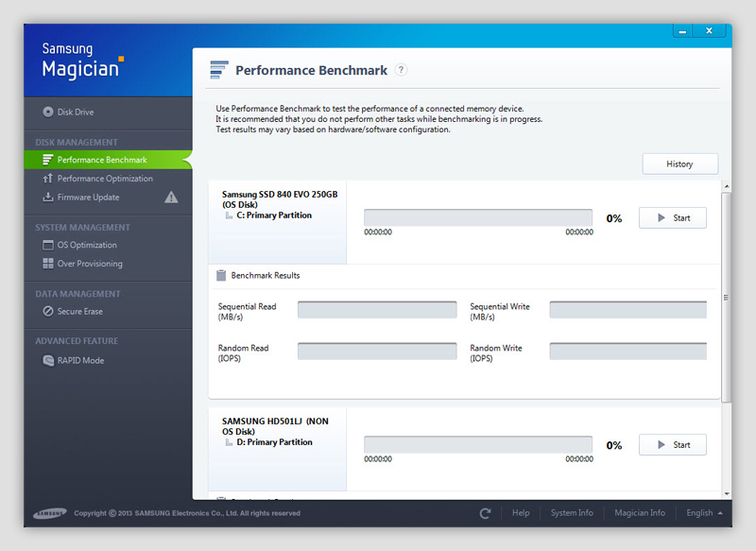Open RAPID Mode feature
Image resolution: width=756 pixels, height=551 pixels.
108,360
